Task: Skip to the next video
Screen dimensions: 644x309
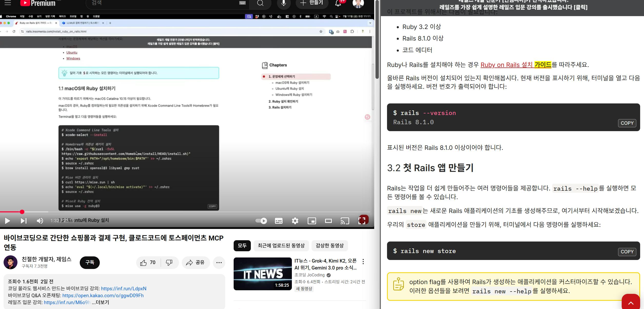Action: [23, 221]
